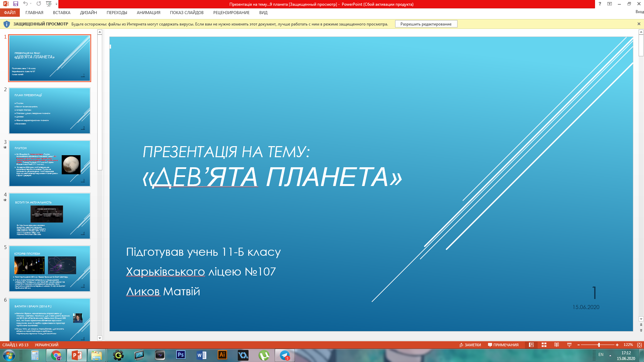
Task: Switch to Slide Sorter view icon
Action: [544, 345]
